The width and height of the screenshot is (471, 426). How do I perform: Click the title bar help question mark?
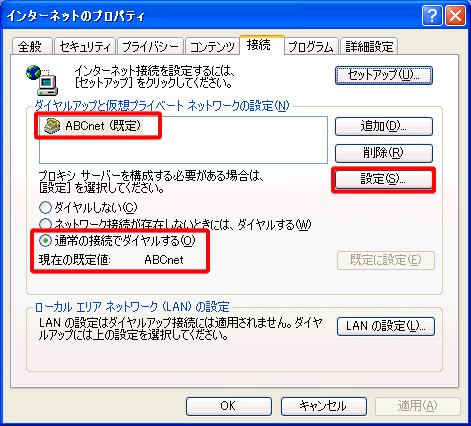pyautogui.click(x=432, y=15)
